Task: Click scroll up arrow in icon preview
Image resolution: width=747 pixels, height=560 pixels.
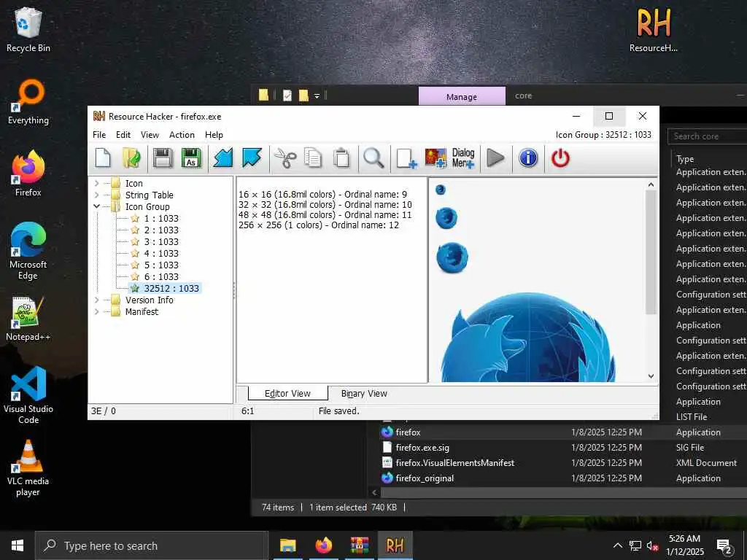Action: click(x=651, y=184)
